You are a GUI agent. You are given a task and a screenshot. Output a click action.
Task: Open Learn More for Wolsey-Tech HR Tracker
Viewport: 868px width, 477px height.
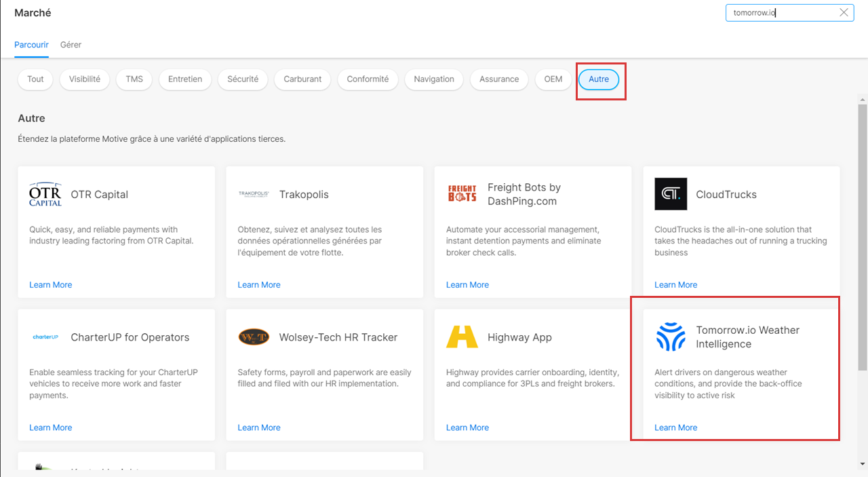259,427
